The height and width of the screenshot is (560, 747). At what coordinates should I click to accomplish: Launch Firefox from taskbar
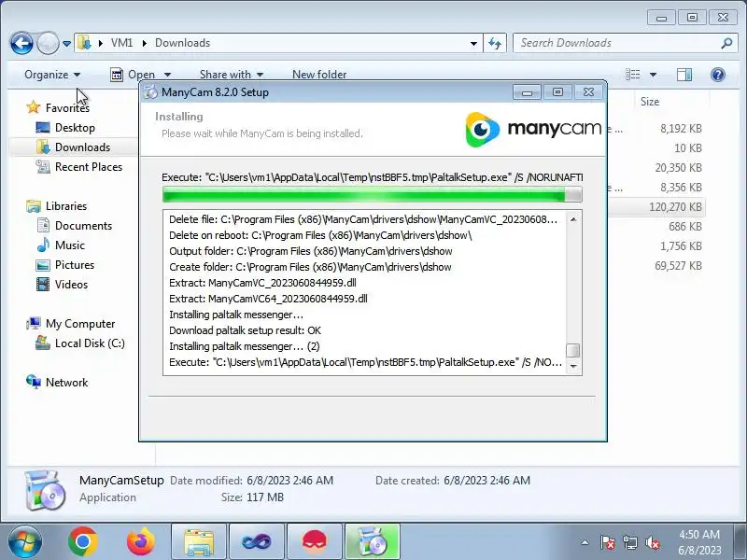(x=141, y=542)
